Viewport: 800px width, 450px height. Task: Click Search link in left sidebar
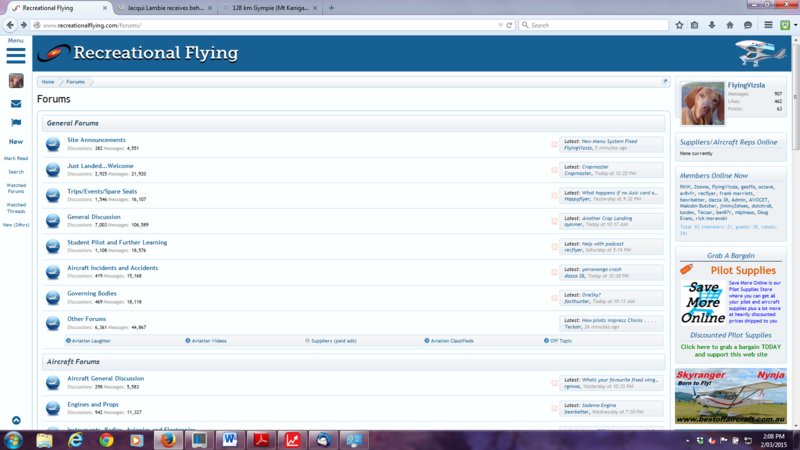pyautogui.click(x=16, y=172)
